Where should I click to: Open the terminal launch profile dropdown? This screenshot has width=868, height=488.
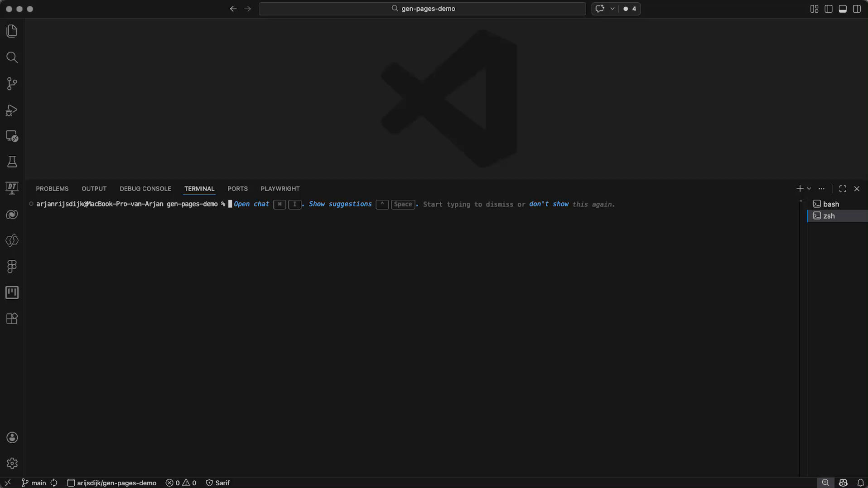[x=810, y=188]
